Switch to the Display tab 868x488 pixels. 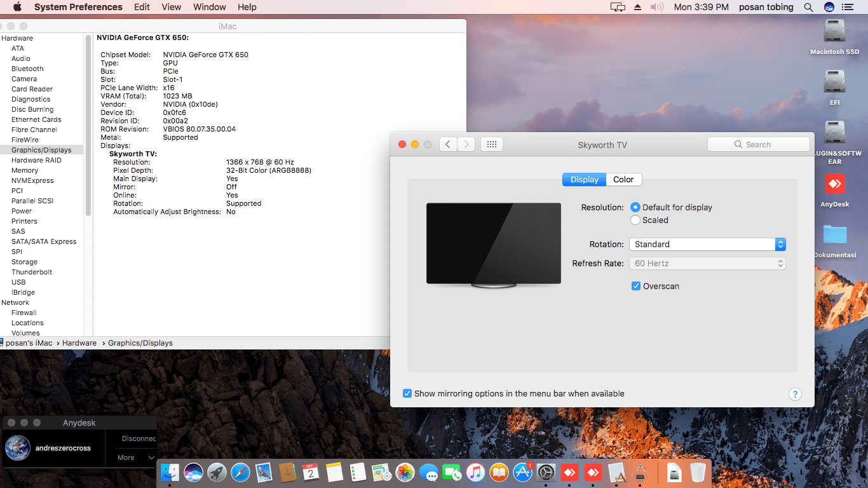coord(584,180)
